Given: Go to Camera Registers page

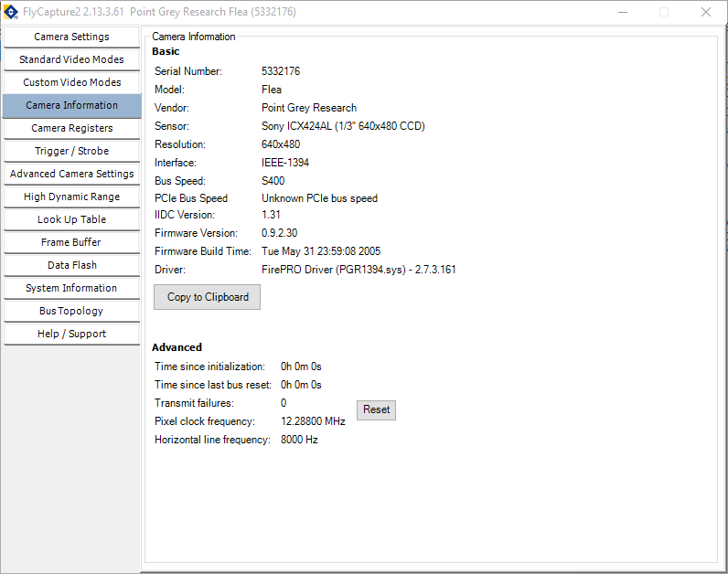Looking at the screenshot, I should point(71,128).
